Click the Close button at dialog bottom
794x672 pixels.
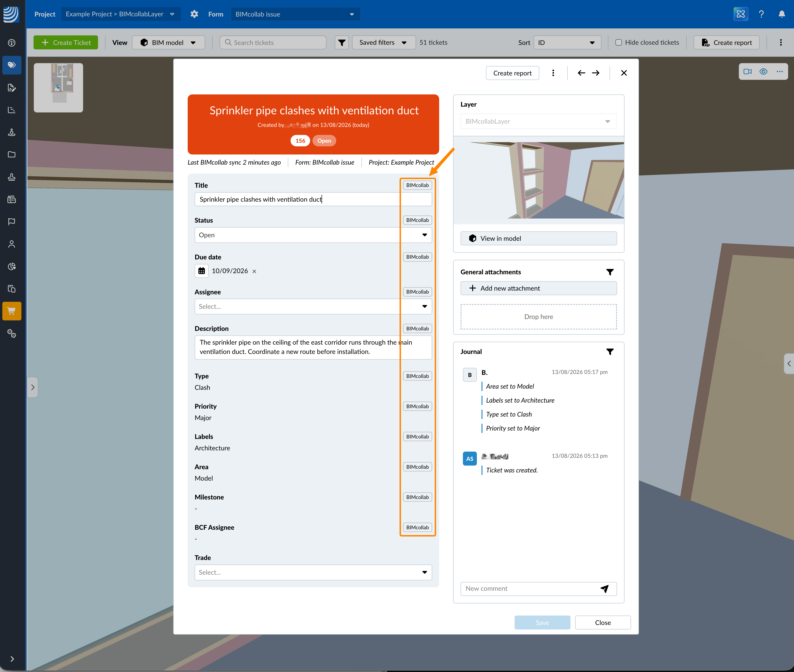[603, 623]
